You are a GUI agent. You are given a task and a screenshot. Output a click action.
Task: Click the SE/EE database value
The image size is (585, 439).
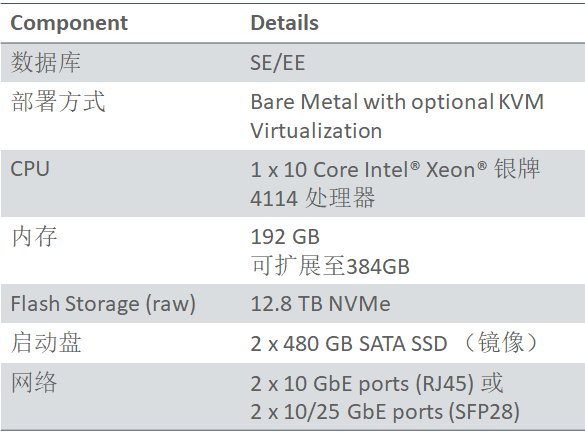(277, 63)
